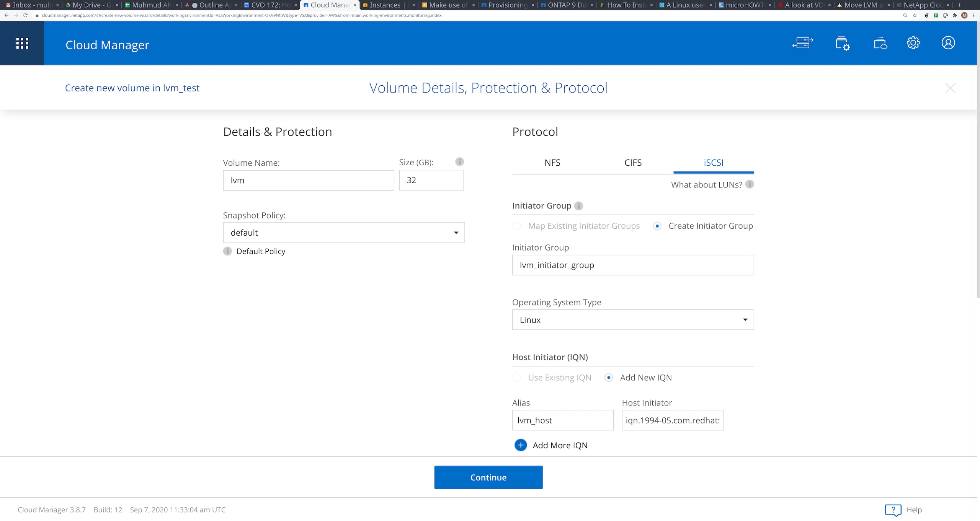Click the plus icon for Add More IQN
This screenshot has height=521, width=980.
tap(521, 445)
